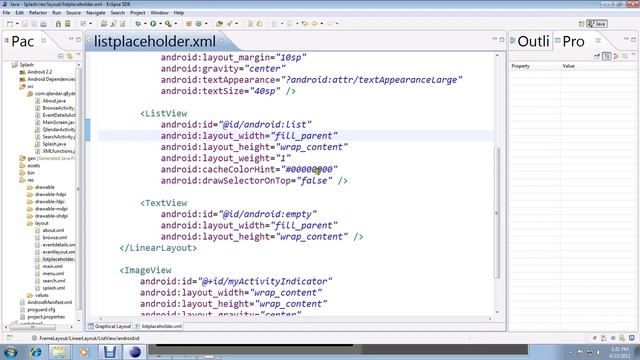Open About.java in Package Explorer
Viewport: 640px width, 360px height.
pyautogui.click(x=54, y=101)
